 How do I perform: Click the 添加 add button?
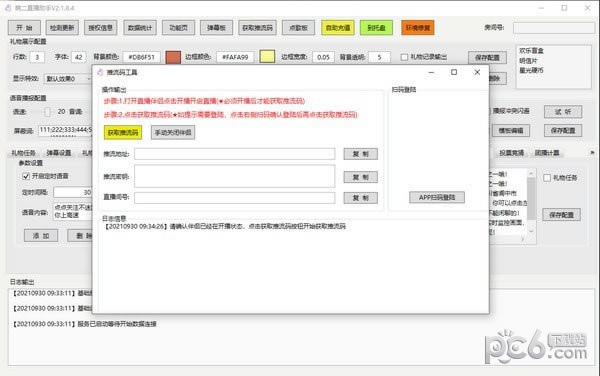[41, 236]
